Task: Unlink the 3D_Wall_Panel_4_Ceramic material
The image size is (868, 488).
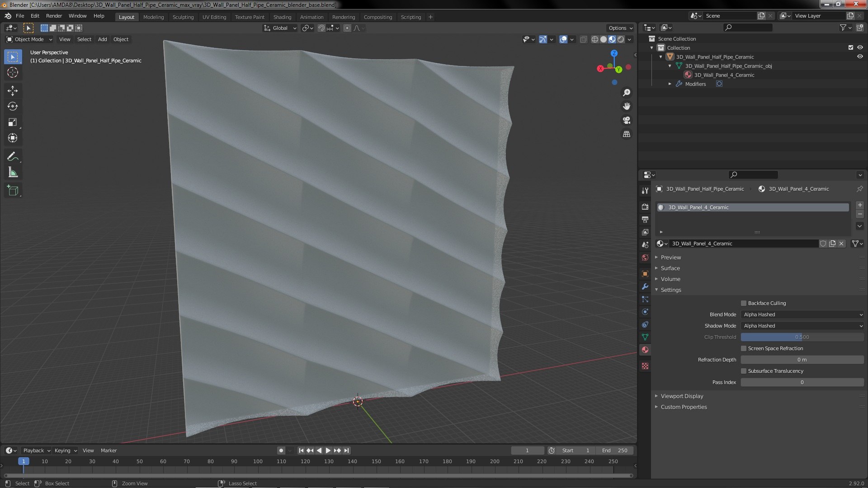Action: tap(841, 244)
